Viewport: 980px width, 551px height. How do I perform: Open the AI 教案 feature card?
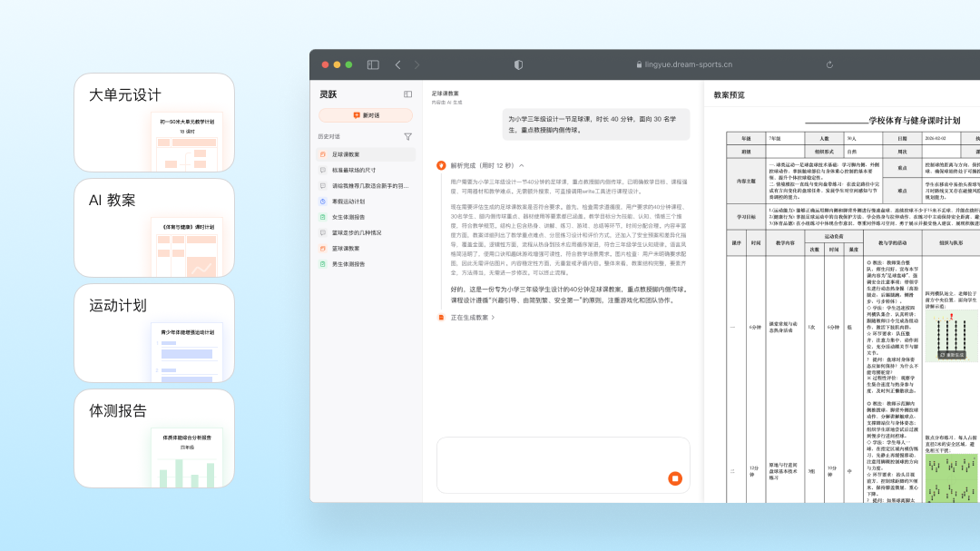(x=154, y=228)
